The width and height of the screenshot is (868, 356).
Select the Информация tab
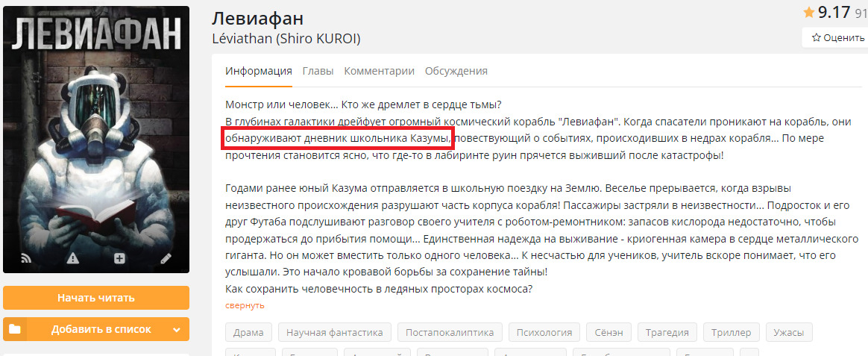[259, 71]
